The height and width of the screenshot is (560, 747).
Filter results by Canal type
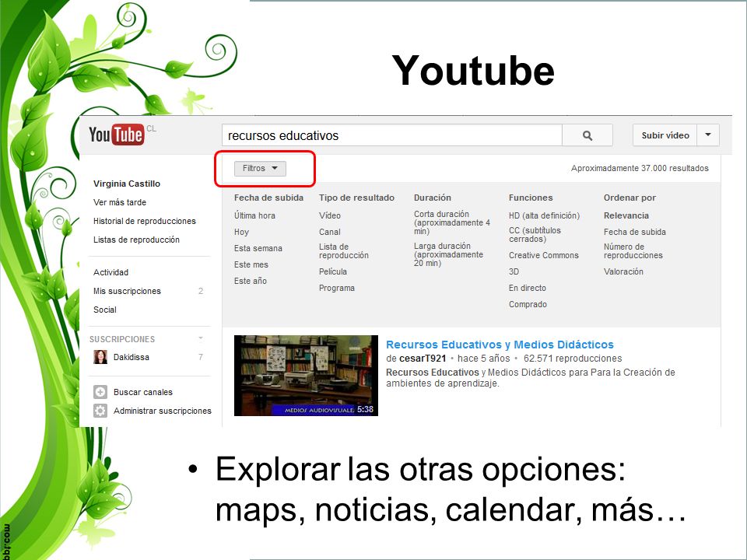pyautogui.click(x=330, y=232)
